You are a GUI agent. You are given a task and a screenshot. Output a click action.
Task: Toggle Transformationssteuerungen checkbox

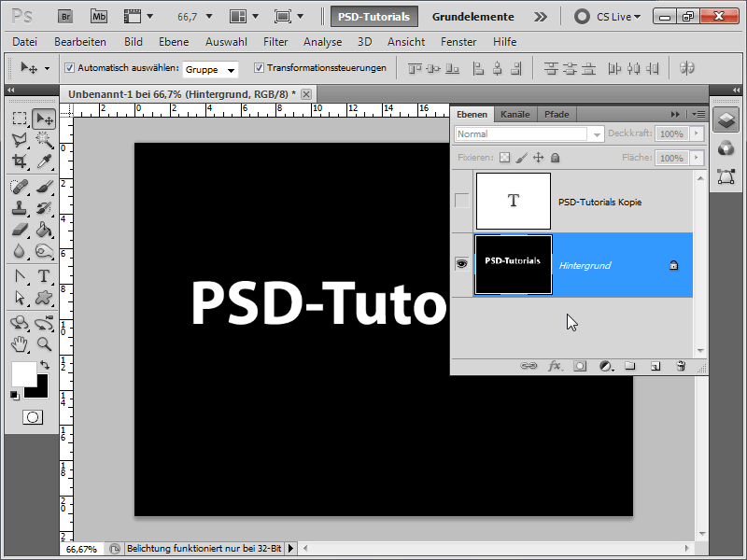(x=259, y=68)
